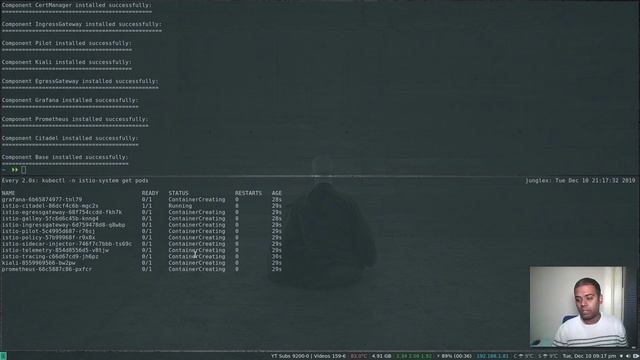Click the terminal prompt cursor in upper pane
The width and height of the screenshot is (640, 360).
23,170
